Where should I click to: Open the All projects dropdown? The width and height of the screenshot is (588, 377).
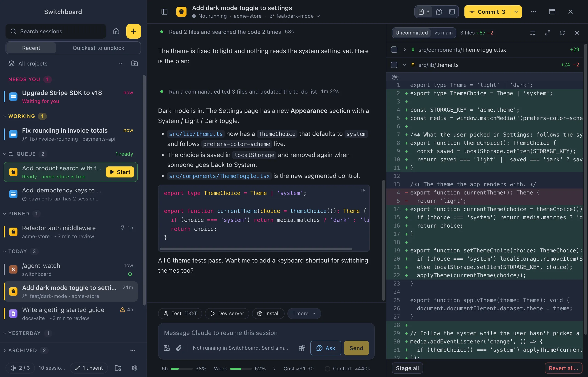click(x=65, y=64)
